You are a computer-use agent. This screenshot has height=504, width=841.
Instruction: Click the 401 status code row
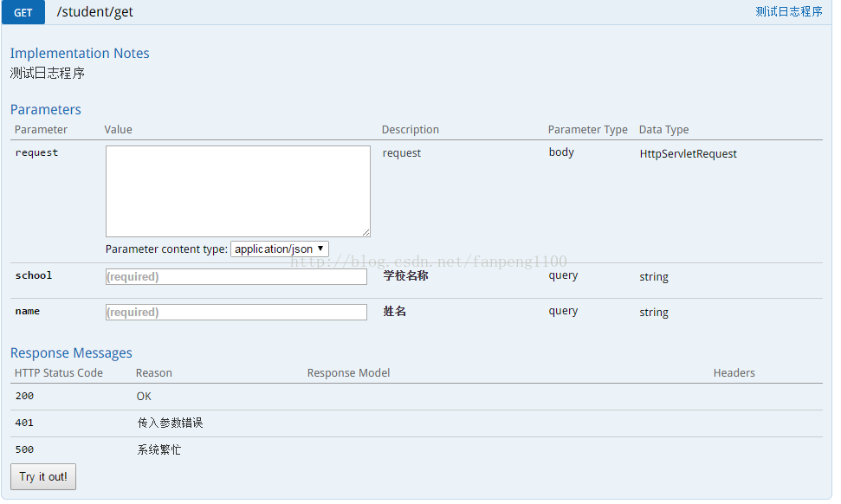[417, 423]
